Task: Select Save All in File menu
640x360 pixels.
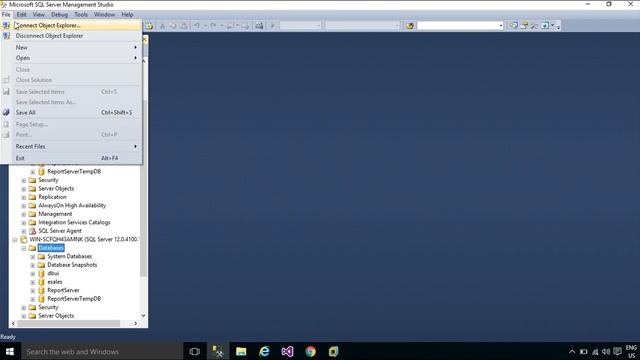Action: [x=71, y=112]
